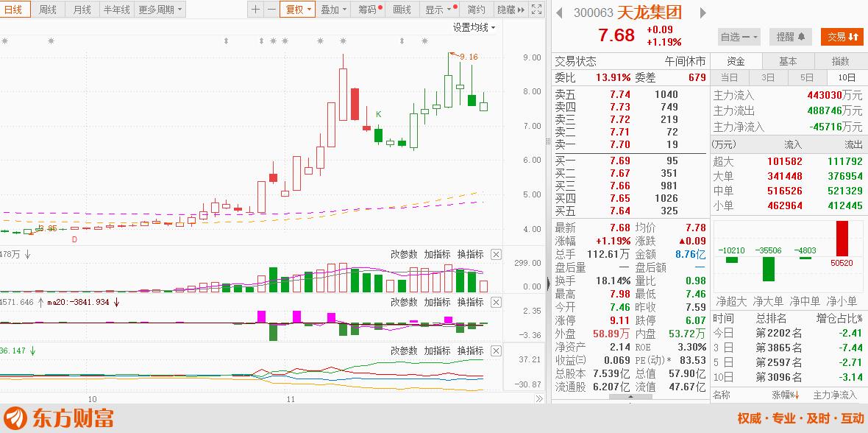The height and width of the screenshot is (433, 868).
Task: Click the orange 交易 trade button
Action: click(x=842, y=37)
